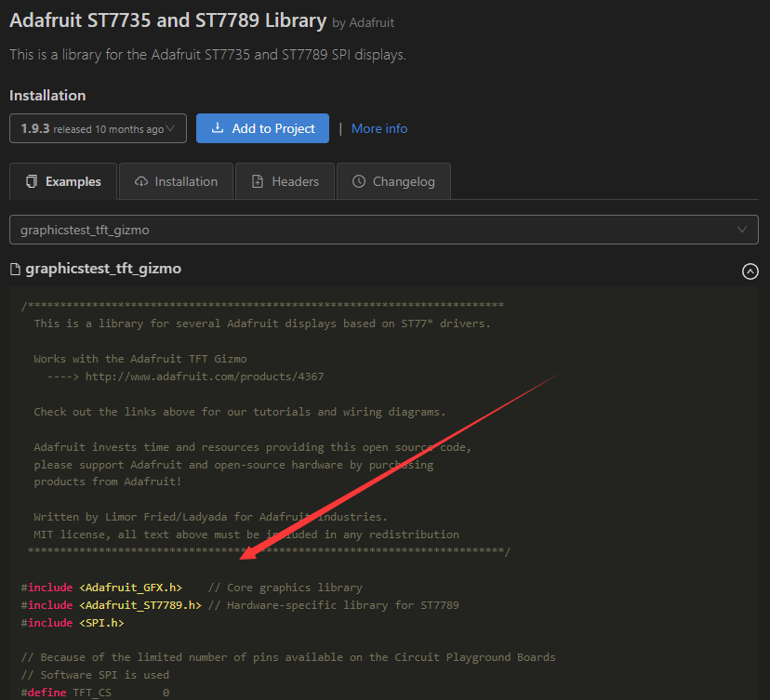Click the 'Check out the links above' line
The width and height of the screenshot is (770, 700).
(x=240, y=412)
